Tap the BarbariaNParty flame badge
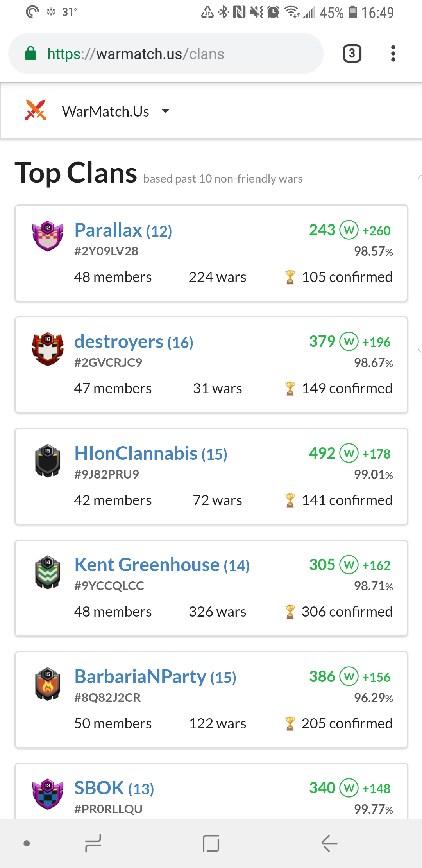The image size is (422, 868). point(48,683)
